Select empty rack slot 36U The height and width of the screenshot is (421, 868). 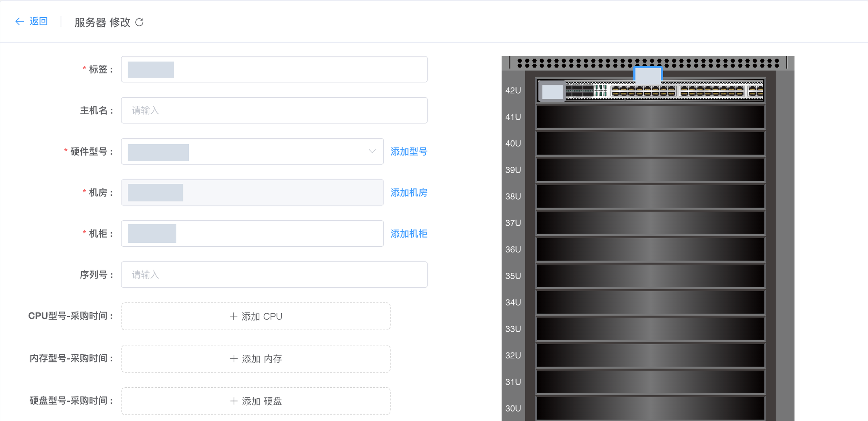651,249
